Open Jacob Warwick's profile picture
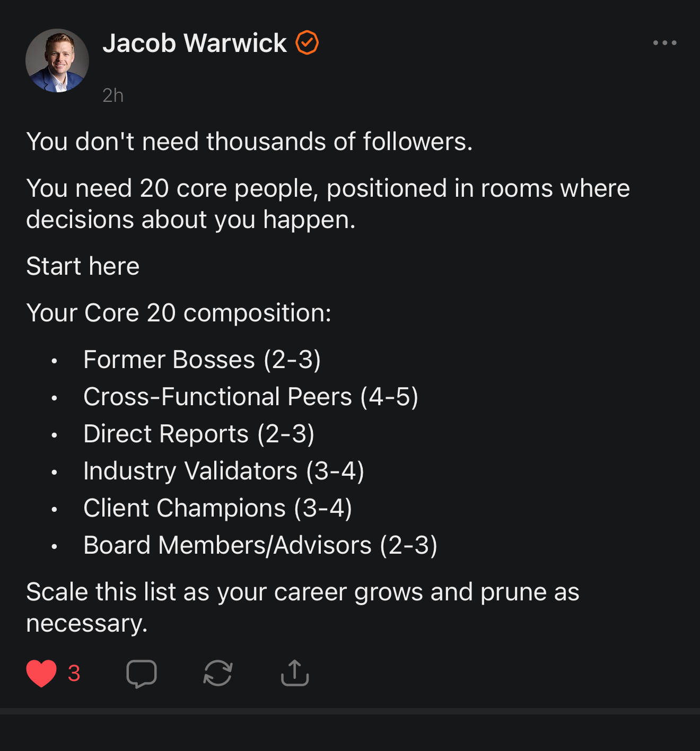700x751 pixels. pos(57,60)
